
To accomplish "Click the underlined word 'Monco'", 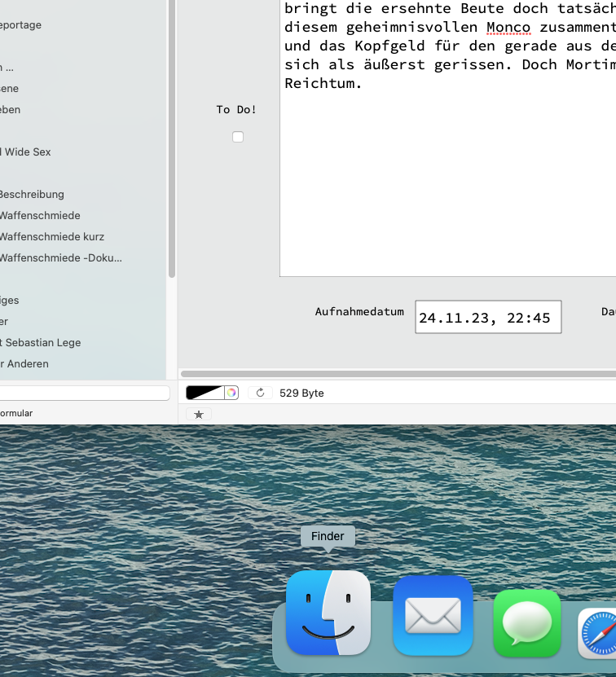I will (508, 28).
